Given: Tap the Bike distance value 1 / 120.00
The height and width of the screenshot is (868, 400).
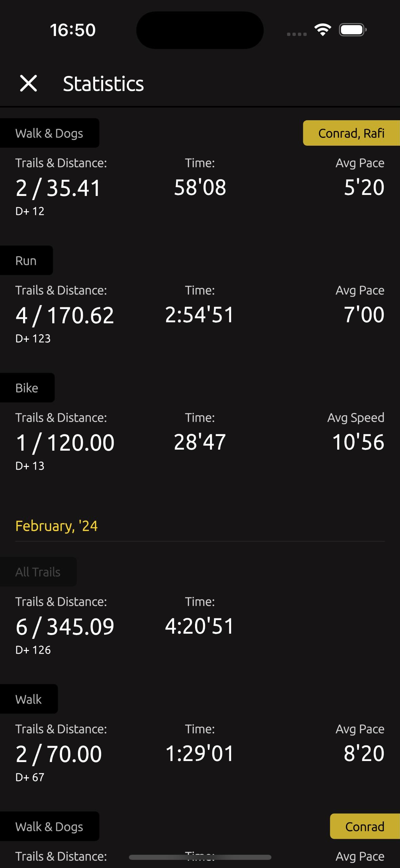Looking at the screenshot, I should (x=65, y=442).
